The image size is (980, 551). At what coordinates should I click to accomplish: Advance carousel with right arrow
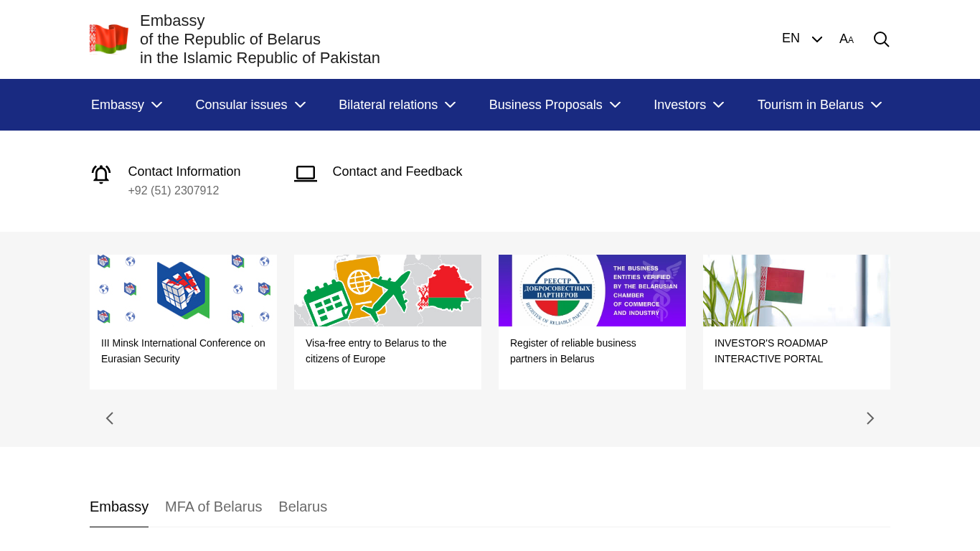870,418
